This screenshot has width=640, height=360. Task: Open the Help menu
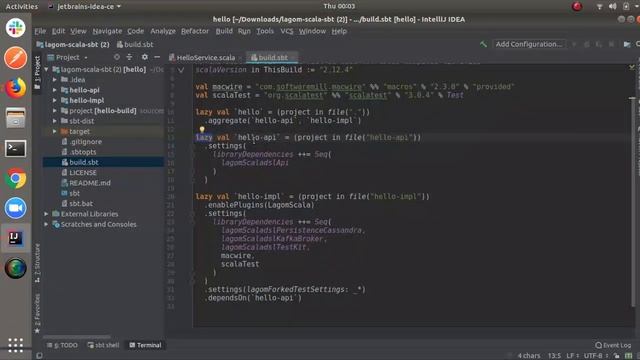tap(339, 31)
